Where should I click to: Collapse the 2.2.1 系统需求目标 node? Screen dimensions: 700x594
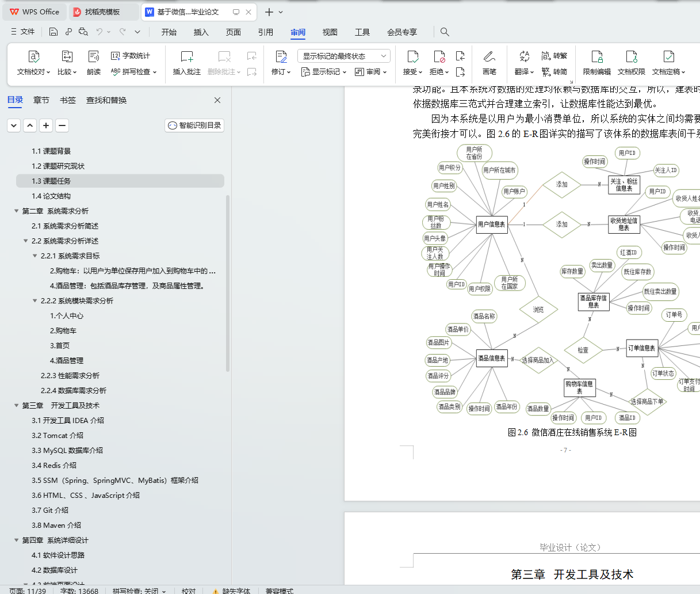tap(35, 256)
